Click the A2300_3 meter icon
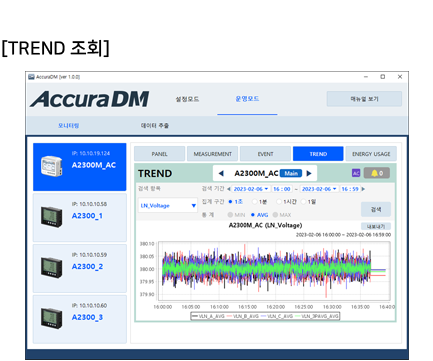433x361 pixels. 51,318
